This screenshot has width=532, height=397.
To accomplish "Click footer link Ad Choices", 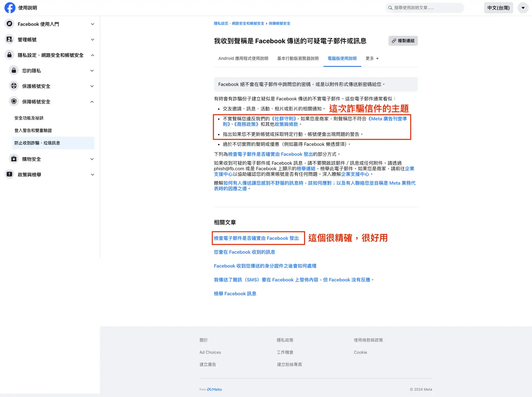I will [x=210, y=352].
